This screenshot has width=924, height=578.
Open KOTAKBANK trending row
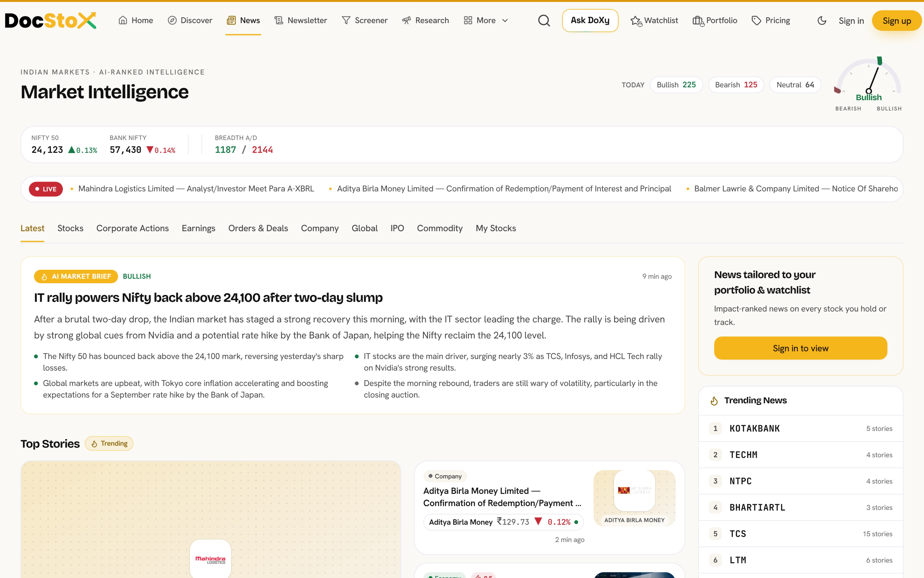pyautogui.click(x=800, y=428)
